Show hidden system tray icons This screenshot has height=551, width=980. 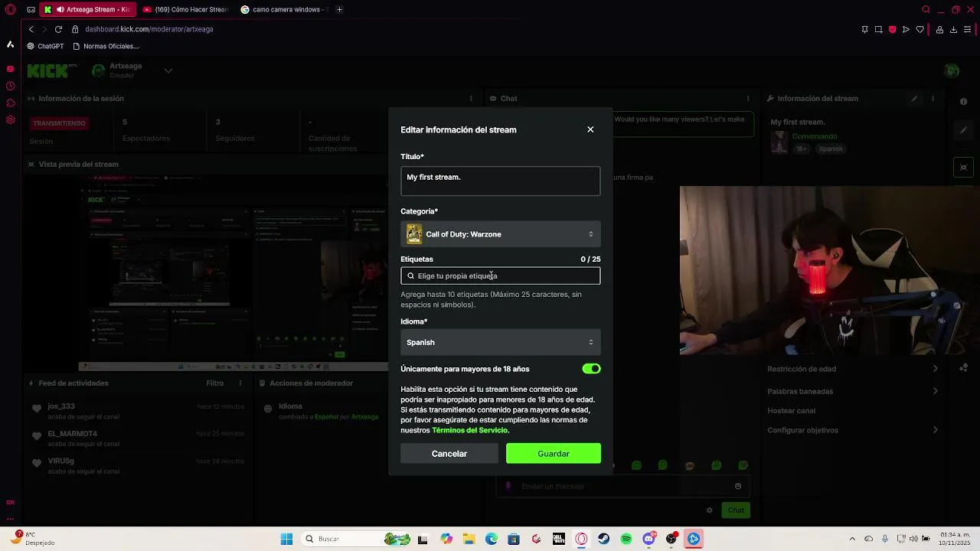click(854, 539)
